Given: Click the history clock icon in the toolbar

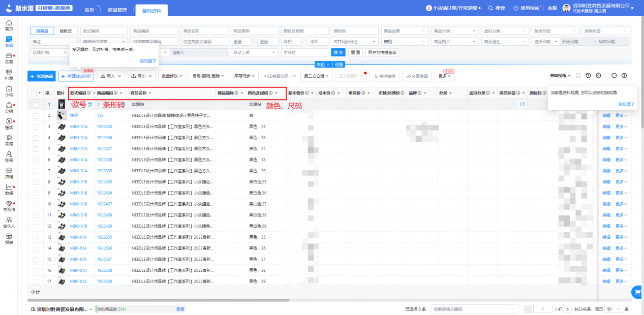Looking at the screenshot, I should tap(588, 75).
